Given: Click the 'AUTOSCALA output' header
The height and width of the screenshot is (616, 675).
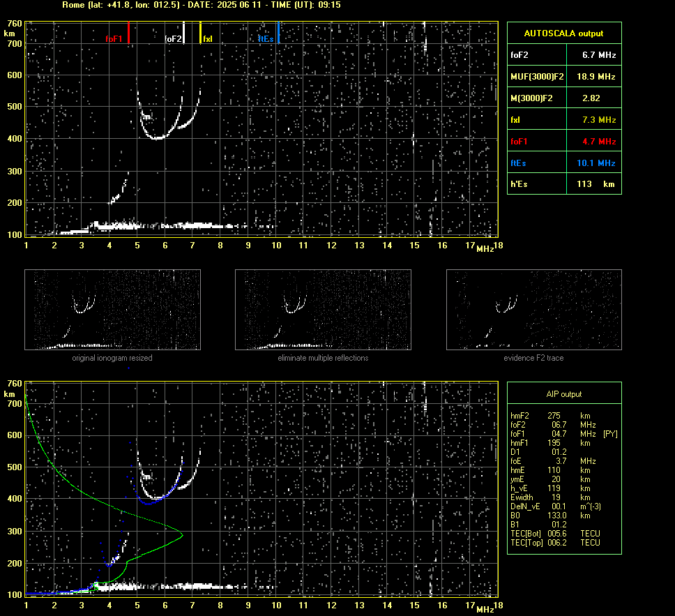Looking at the screenshot, I should (563, 33).
